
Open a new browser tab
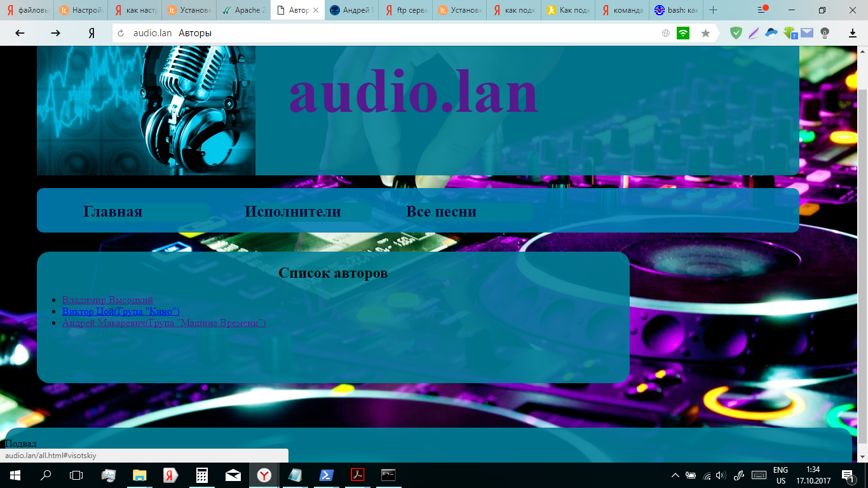(714, 10)
